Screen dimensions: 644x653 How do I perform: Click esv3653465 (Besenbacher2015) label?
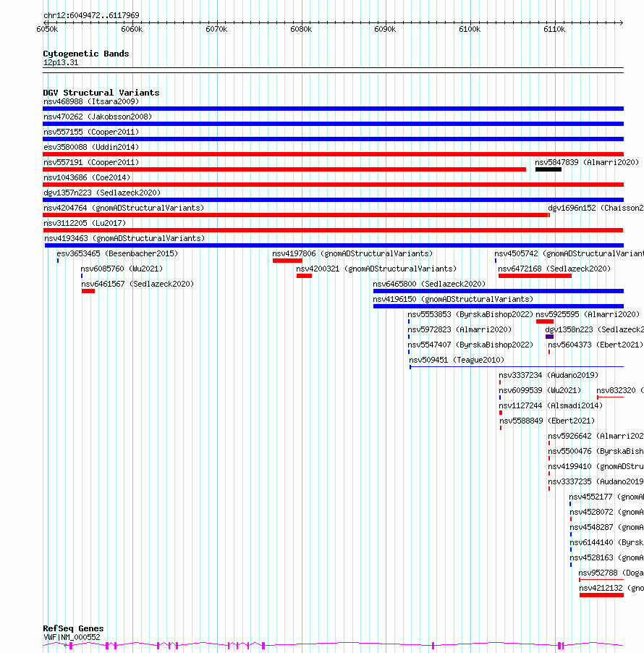coord(117,253)
